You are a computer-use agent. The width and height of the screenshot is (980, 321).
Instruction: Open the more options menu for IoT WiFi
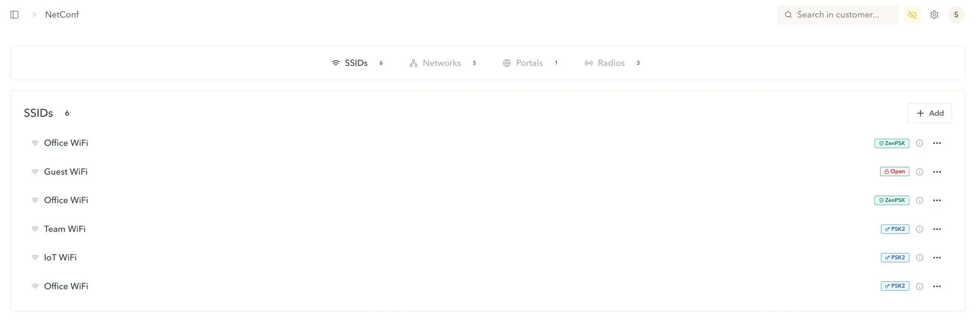[937, 258]
